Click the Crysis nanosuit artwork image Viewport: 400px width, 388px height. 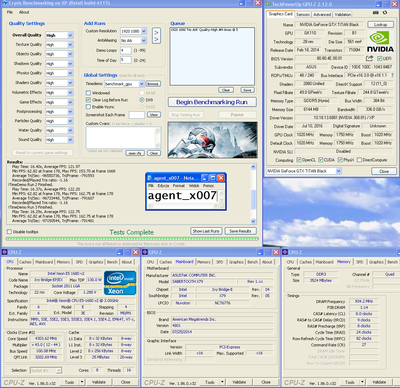(x=212, y=140)
